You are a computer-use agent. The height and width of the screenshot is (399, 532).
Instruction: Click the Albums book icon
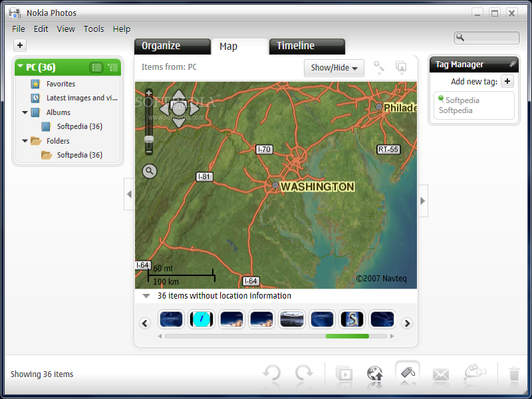point(35,112)
